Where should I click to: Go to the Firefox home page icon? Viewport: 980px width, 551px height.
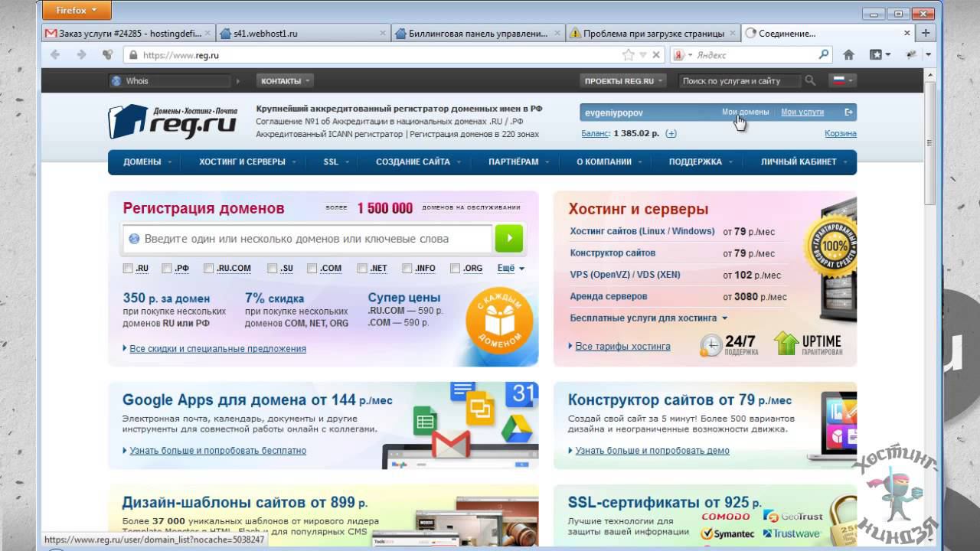click(848, 55)
